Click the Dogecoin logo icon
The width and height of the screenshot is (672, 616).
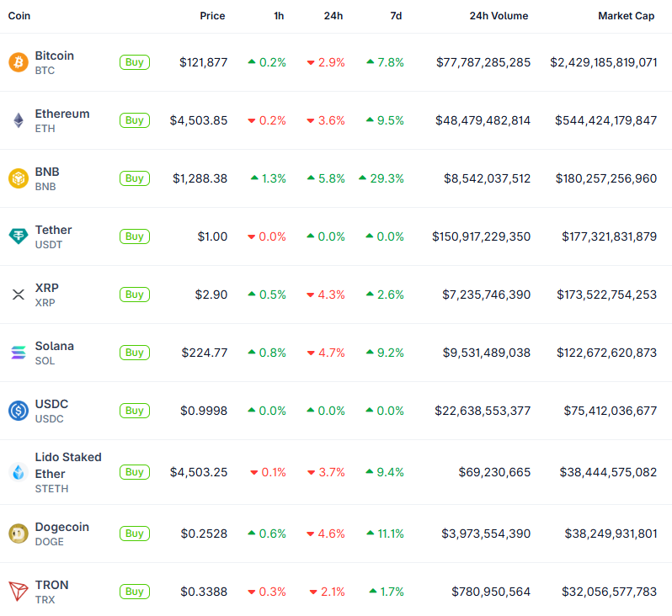click(x=18, y=534)
